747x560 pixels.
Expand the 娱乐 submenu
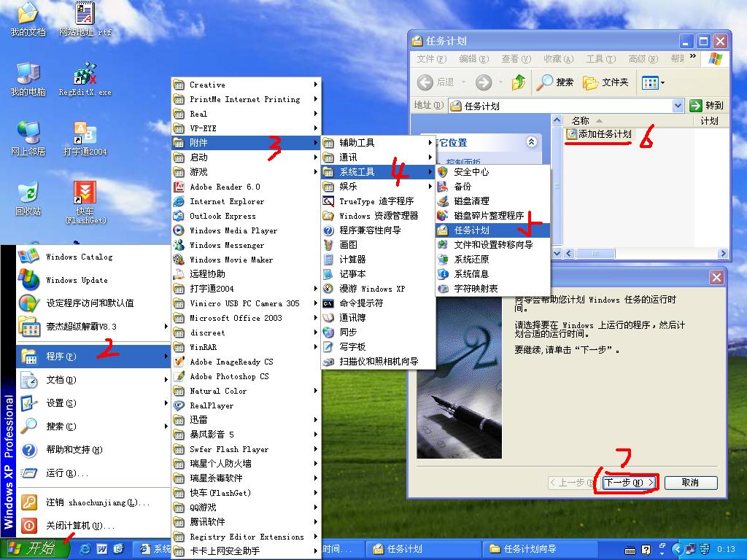(379, 187)
